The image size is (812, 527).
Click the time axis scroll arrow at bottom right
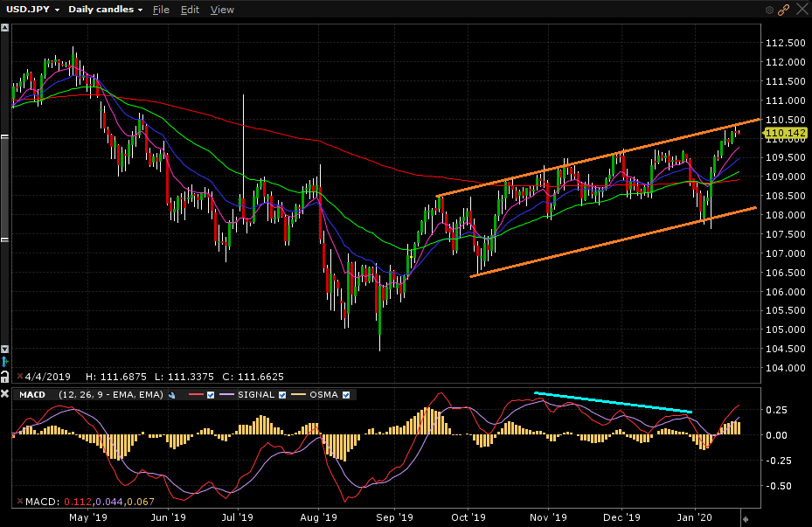[746, 519]
